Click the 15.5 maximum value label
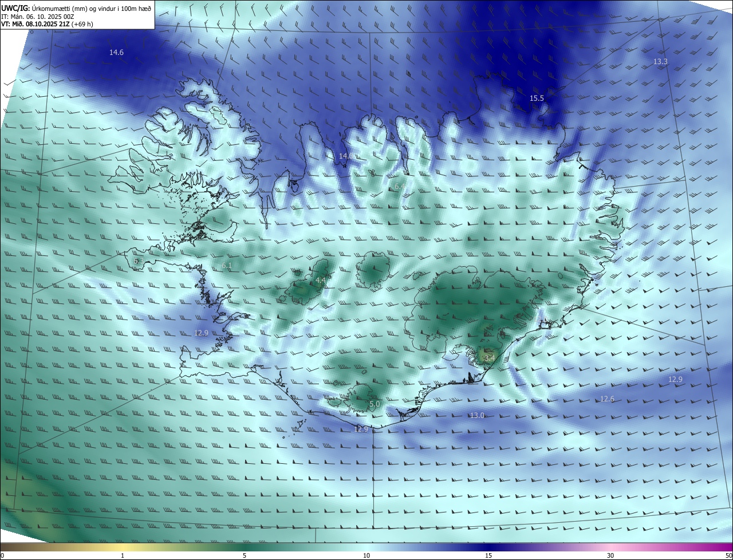This screenshot has height=560, width=733. [537, 98]
